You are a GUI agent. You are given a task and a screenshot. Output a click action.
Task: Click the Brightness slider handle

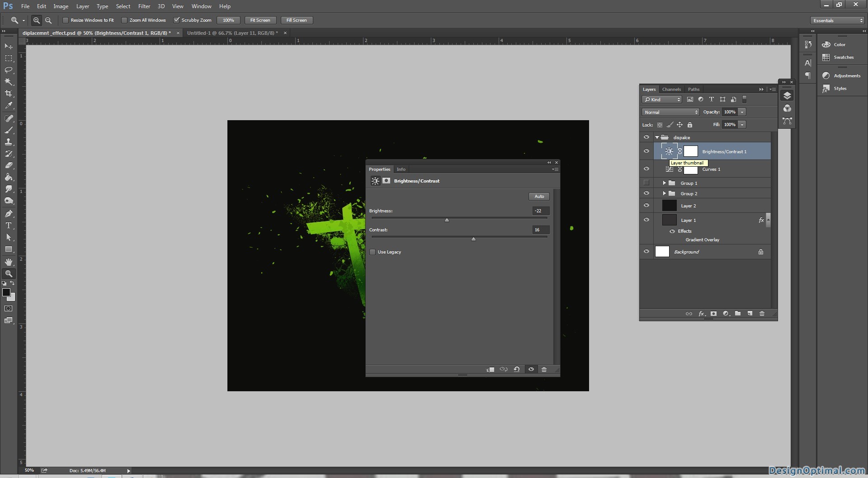[447, 220]
